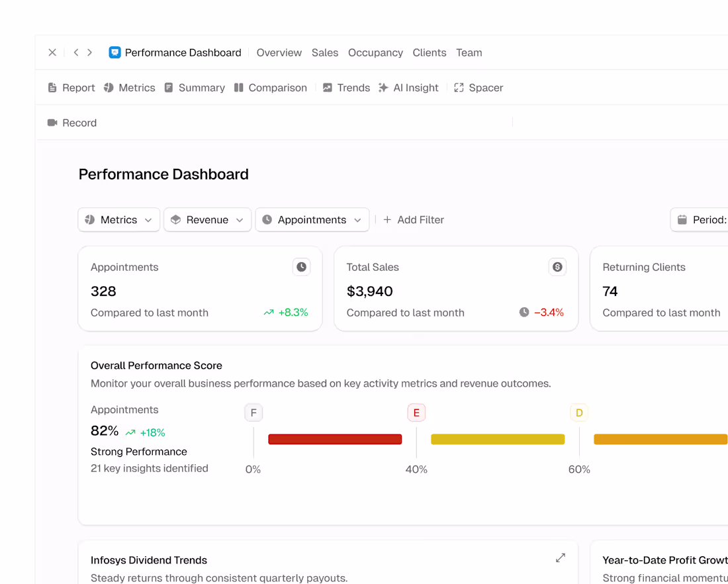728x584 pixels.
Task: Add a Spacer from the toolbar
Action: coord(478,88)
